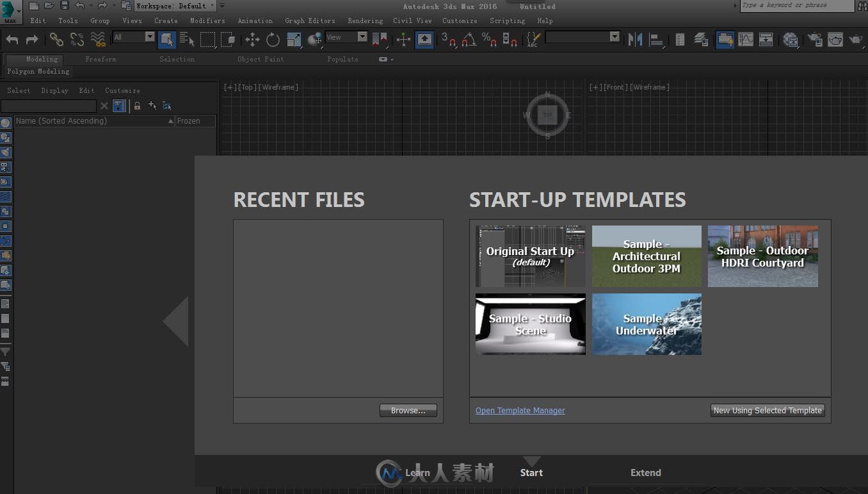868x494 pixels.
Task: Open the Graph Editors menu
Action: [310, 21]
